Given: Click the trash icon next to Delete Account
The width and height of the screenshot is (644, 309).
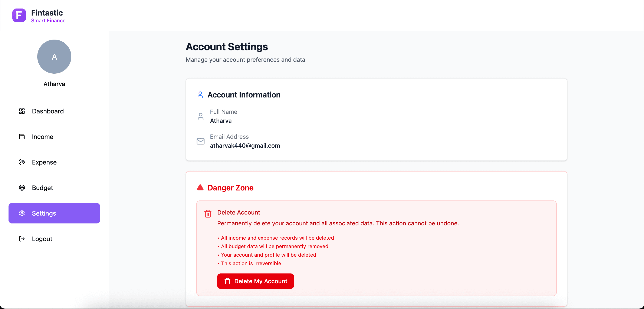Looking at the screenshot, I should click(208, 214).
